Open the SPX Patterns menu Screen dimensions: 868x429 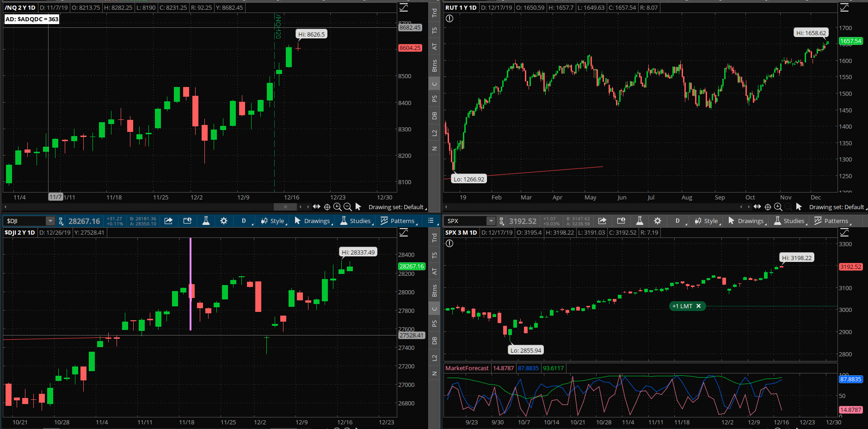[832, 221]
